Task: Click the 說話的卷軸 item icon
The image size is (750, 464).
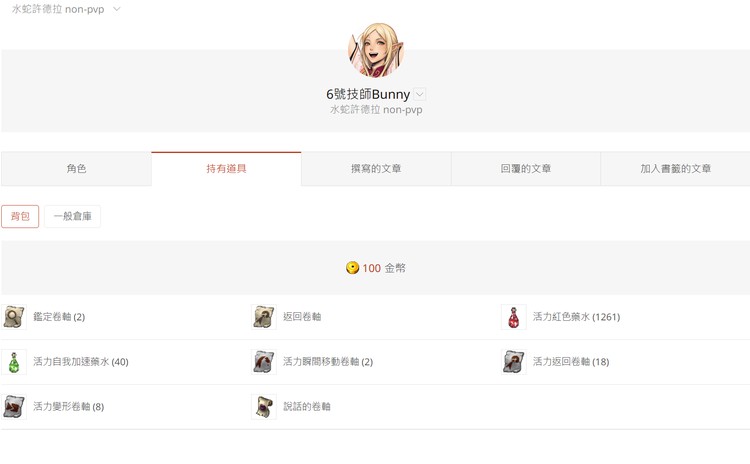Action: 264,407
